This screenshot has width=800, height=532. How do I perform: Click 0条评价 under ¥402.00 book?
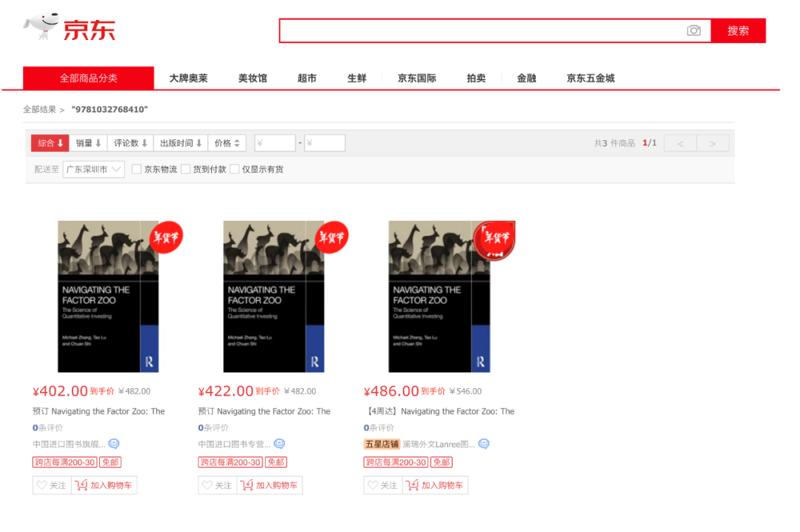[x=48, y=428]
